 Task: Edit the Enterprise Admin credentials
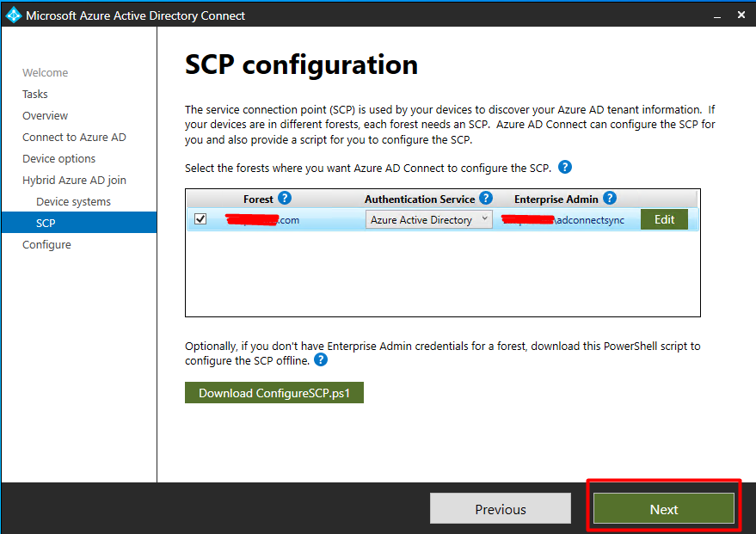coord(664,220)
